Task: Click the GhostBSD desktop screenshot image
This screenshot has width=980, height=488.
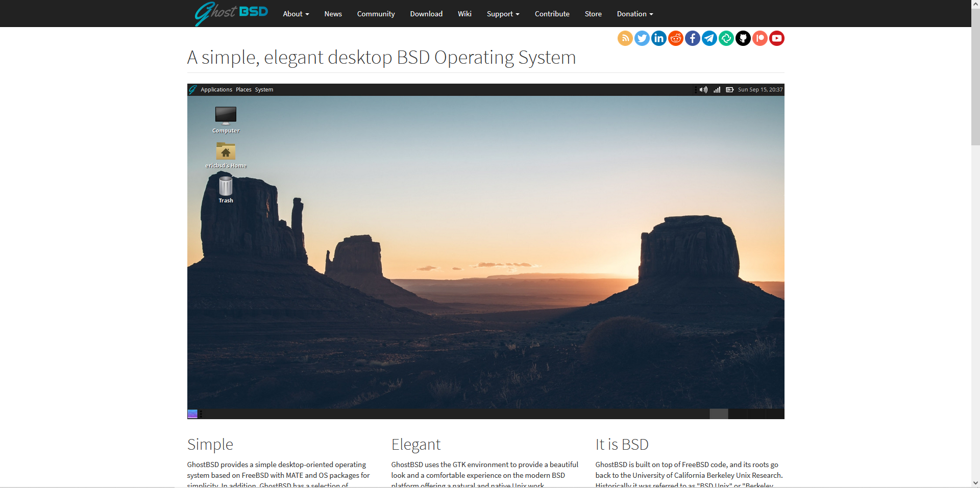Action: (486, 251)
